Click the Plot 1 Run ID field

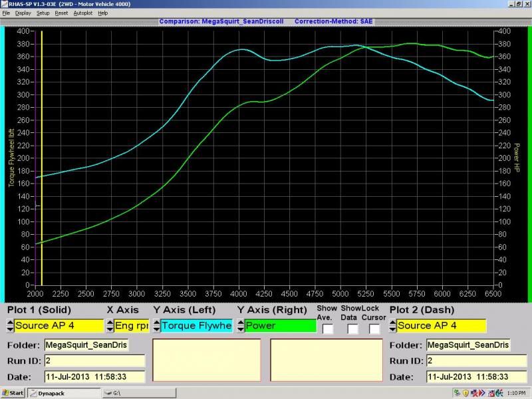(94, 360)
